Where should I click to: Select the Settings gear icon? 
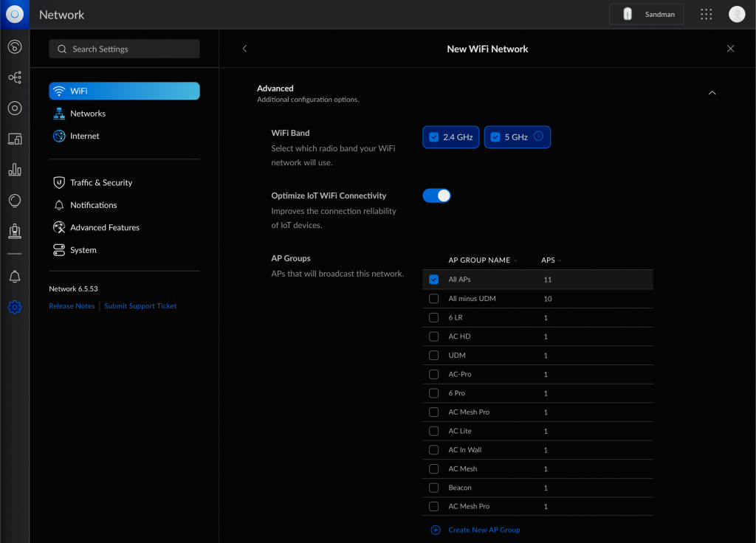[x=15, y=307]
